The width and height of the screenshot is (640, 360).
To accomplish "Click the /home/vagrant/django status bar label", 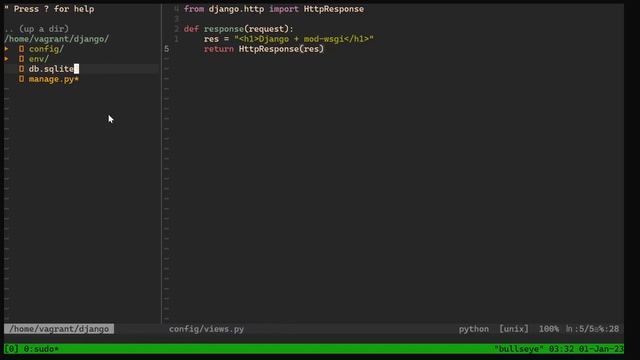I will click(x=59, y=329).
